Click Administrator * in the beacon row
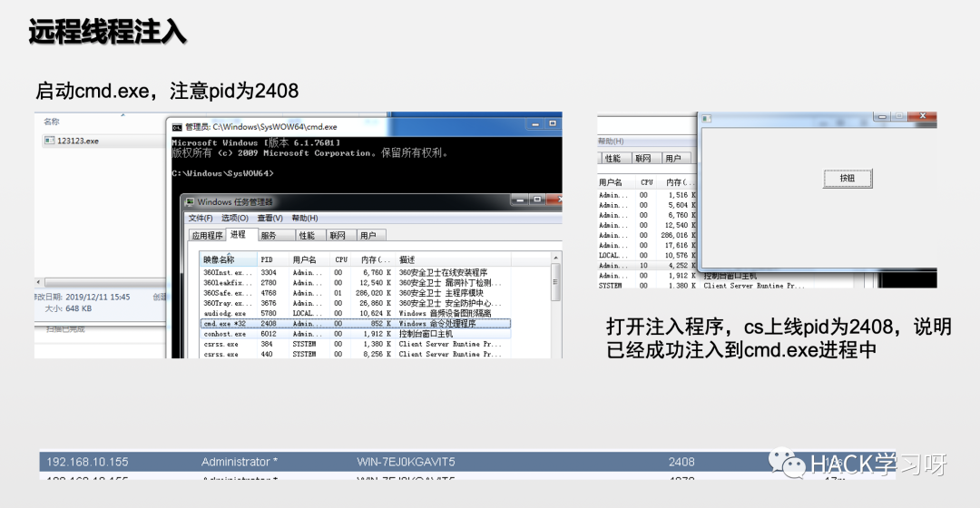 (240, 462)
